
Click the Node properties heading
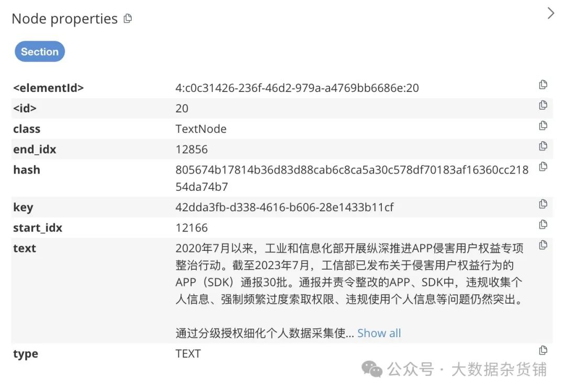[64, 19]
